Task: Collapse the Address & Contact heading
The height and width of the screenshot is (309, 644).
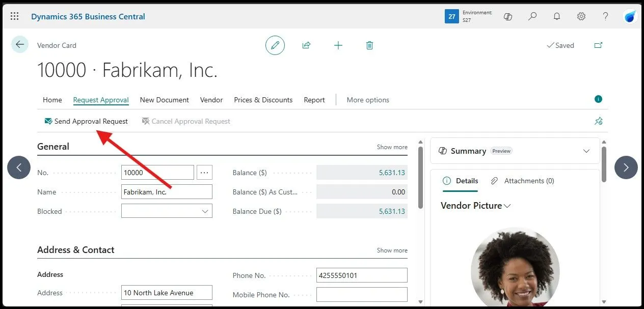Action: pyautogui.click(x=76, y=250)
